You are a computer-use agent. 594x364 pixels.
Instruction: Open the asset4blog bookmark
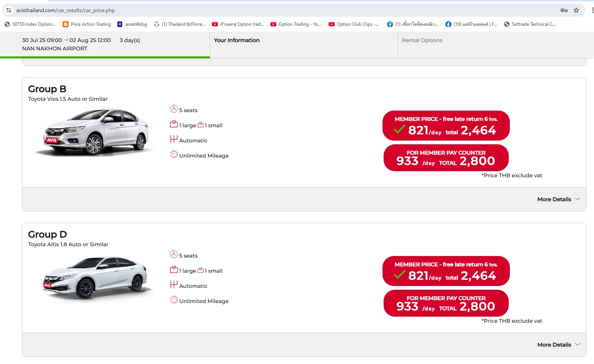pos(132,24)
